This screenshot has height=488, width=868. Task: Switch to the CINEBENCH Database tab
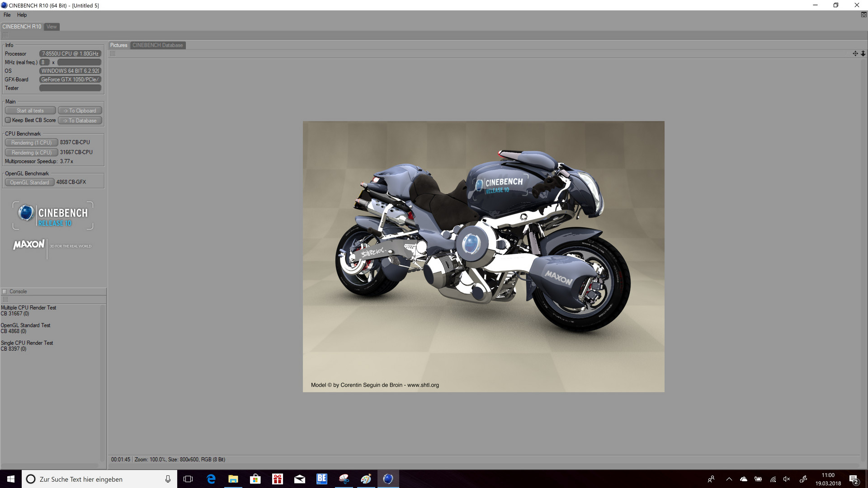click(157, 45)
